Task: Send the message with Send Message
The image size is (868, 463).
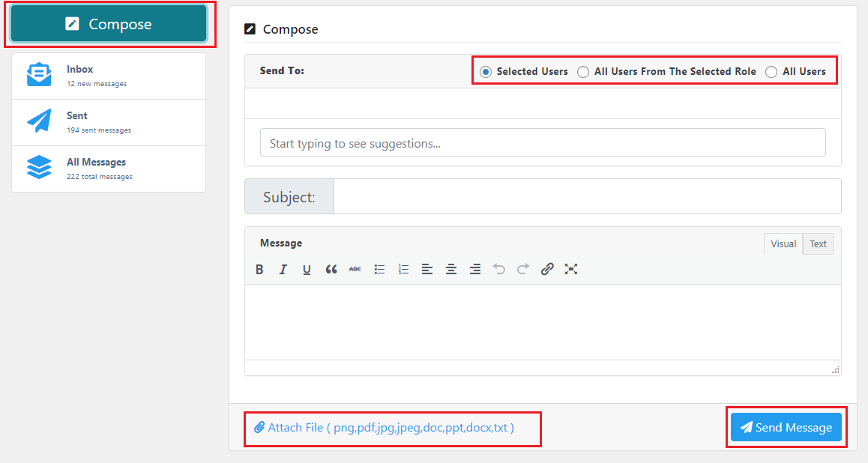Action: [786, 427]
